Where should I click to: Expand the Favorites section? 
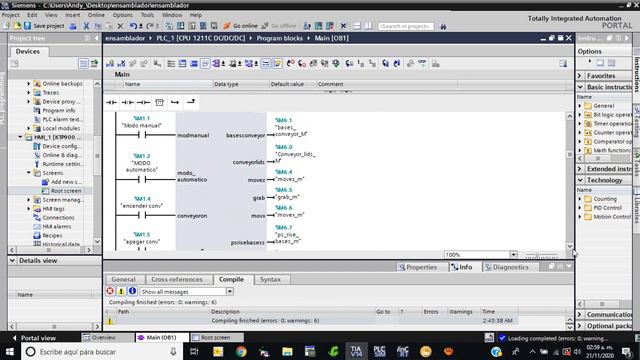(580, 76)
